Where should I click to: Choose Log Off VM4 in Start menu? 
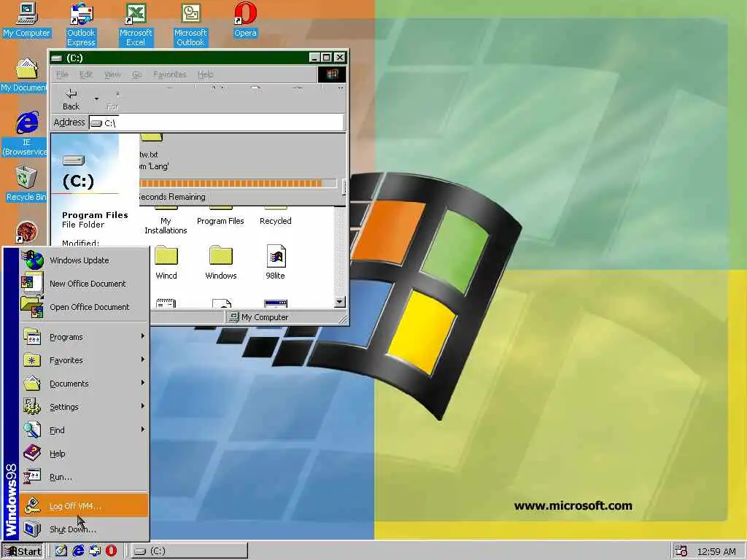[85, 506]
